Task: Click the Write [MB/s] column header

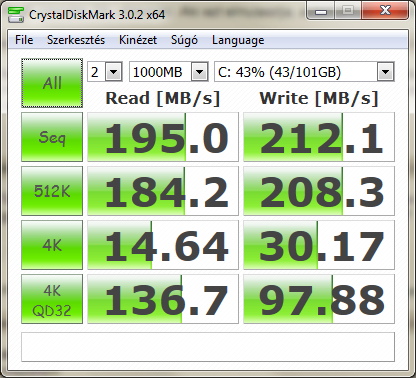Action: (x=319, y=99)
